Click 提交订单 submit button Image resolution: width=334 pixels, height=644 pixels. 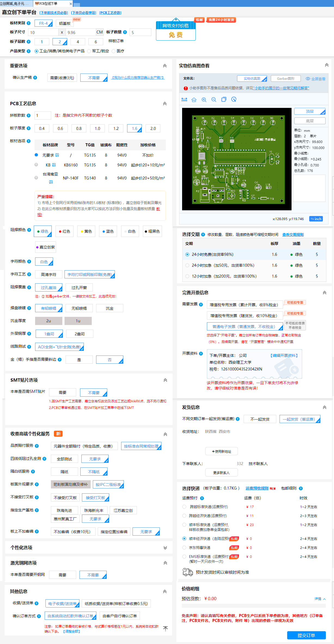pyautogui.click(x=307, y=635)
